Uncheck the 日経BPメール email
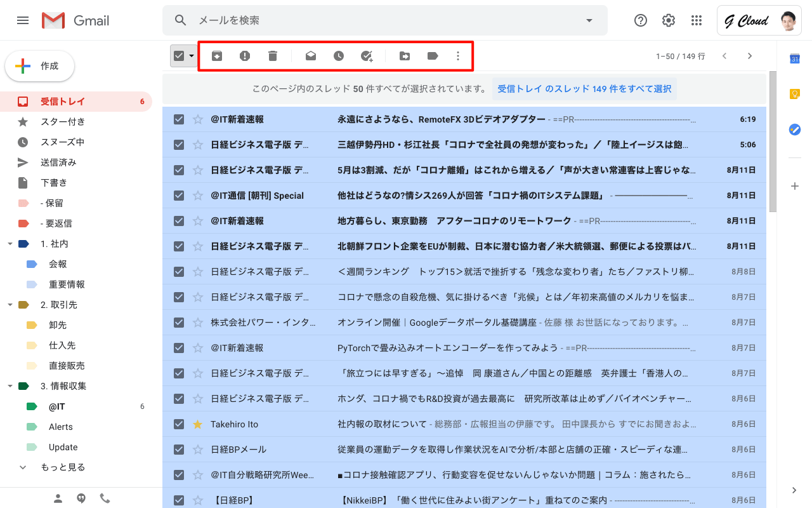The width and height of the screenshot is (812, 508). pyautogui.click(x=179, y=450)
